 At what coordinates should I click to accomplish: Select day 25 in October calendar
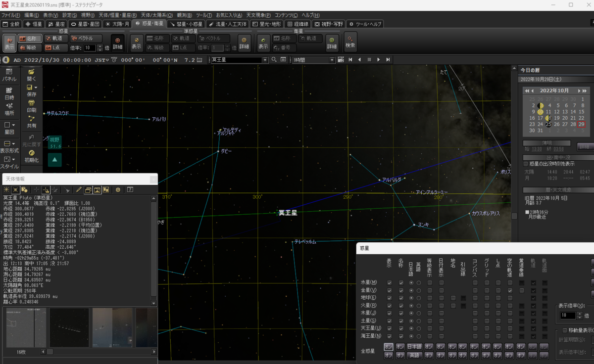pos(548,124)
